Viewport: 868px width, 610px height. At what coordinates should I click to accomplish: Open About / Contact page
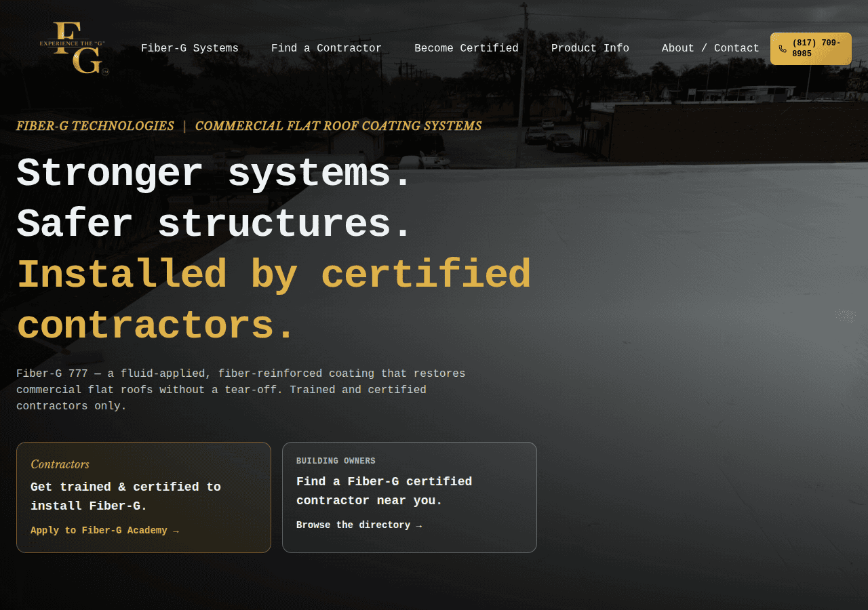711,48
